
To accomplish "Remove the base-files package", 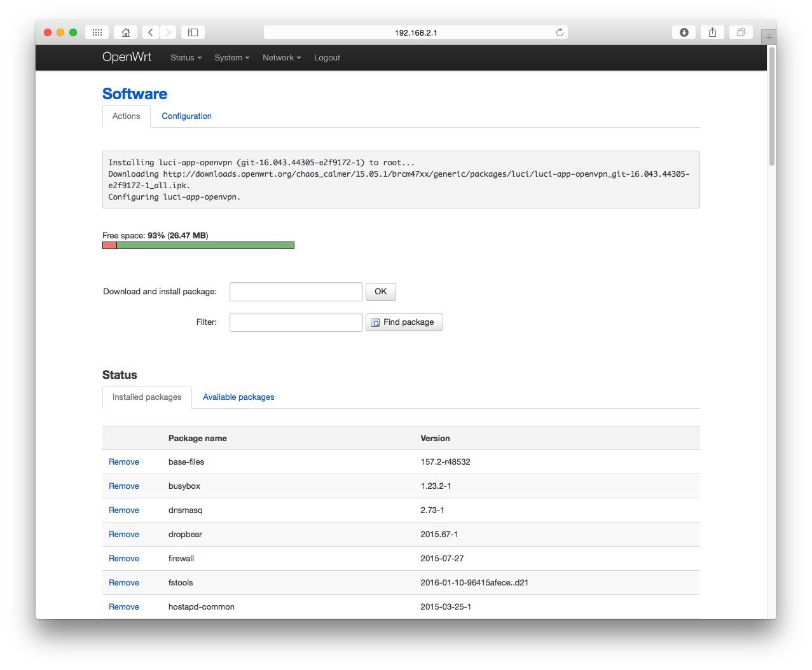I will (x=124, y=462).
